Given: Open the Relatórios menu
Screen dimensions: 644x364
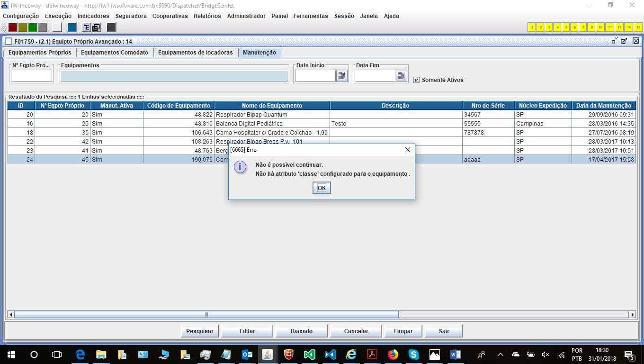Looking at the screenshot, I should (x=207, y=16).
